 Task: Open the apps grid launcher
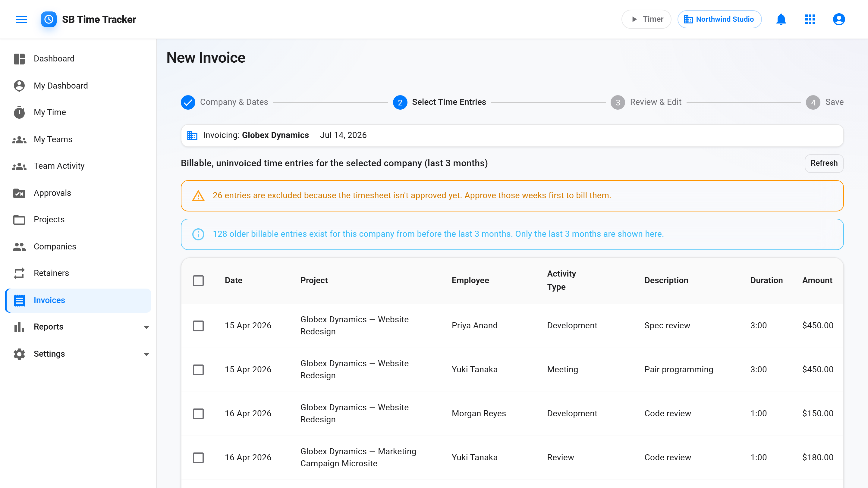point(810,19)
